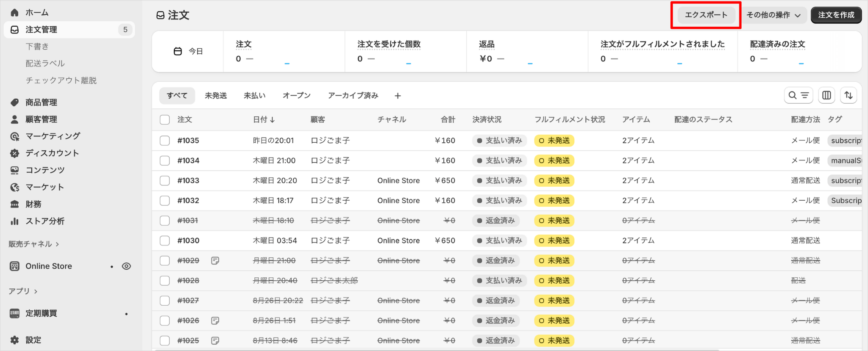Expand the アプリ section
This screenshot has width=868, height=351.
point(23,291)
